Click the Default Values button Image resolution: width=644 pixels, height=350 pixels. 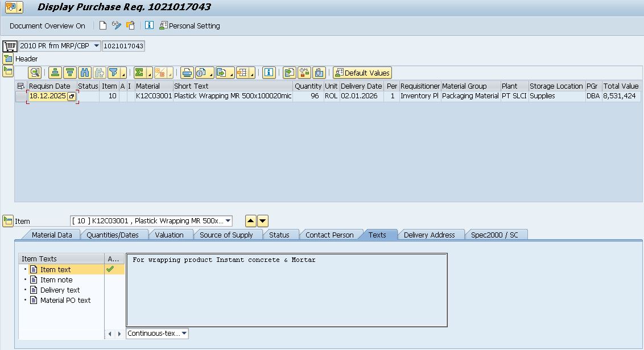coord(362,73)
